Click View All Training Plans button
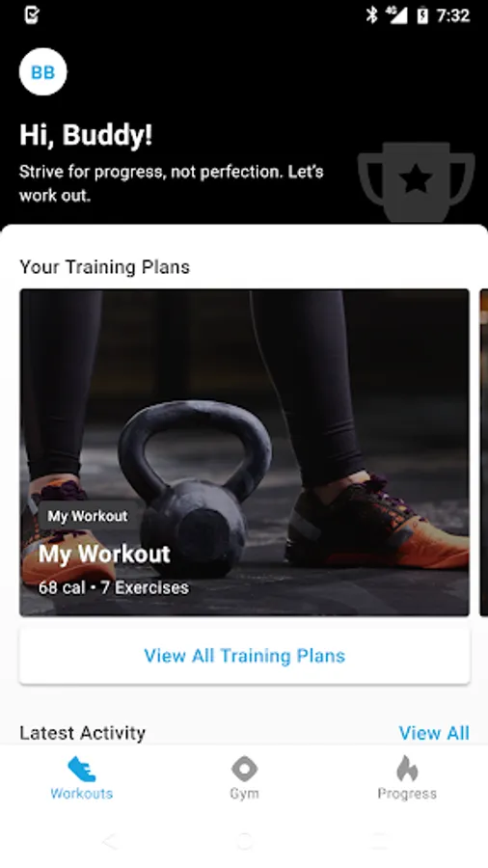 245,656
